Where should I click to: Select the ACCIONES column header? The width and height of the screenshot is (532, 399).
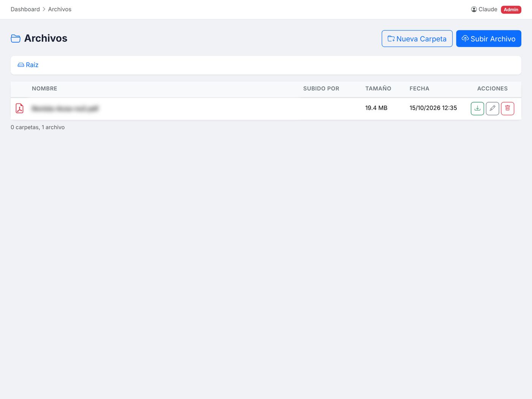pos(492,89)
